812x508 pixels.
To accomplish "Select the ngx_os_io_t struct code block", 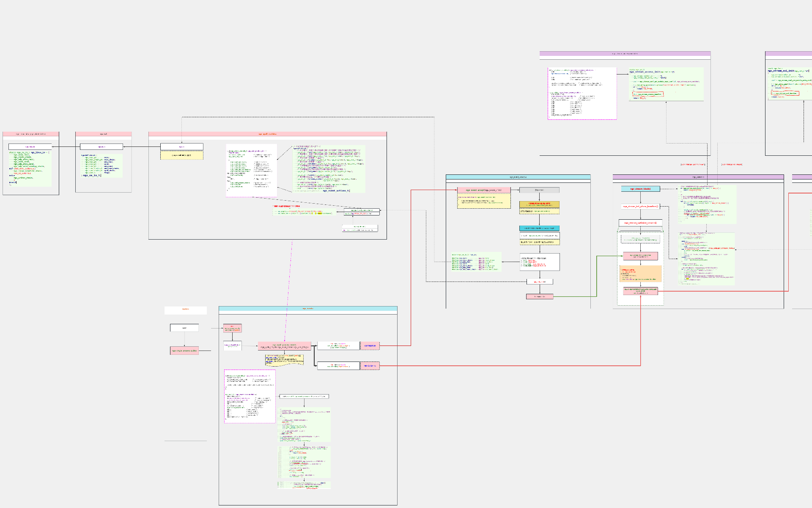I will point(101,165).
